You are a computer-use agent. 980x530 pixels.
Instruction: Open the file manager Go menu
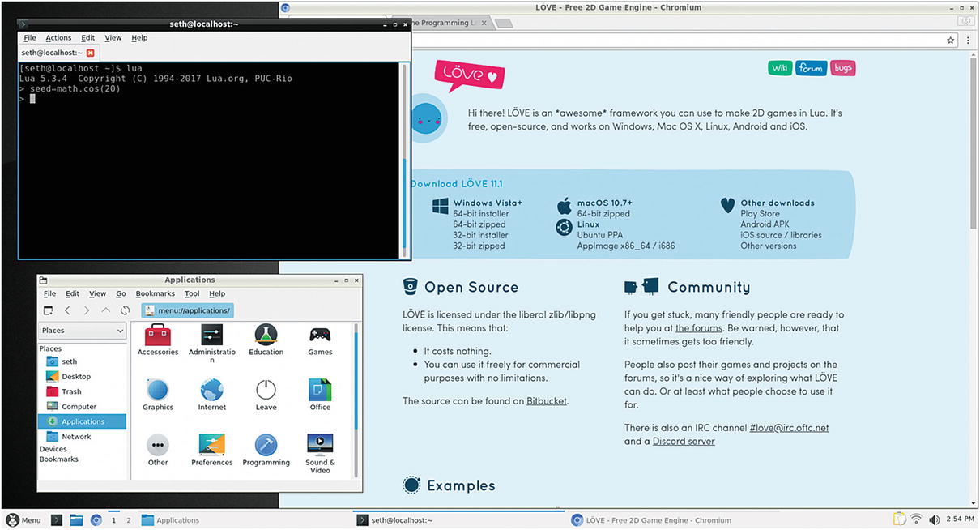(x=121, y=293)
